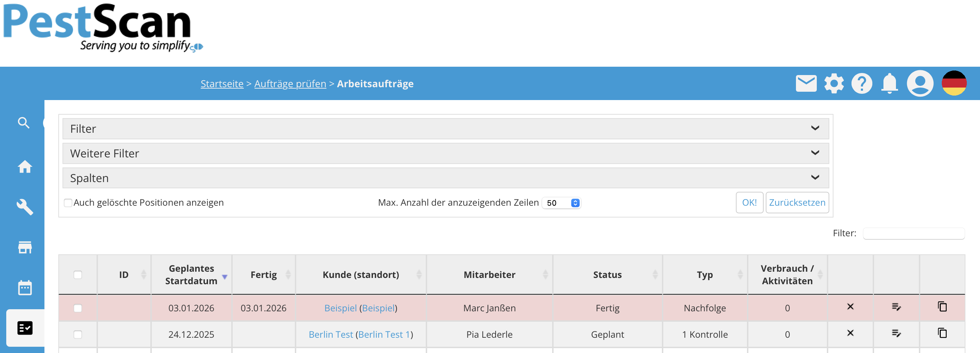Enable 'Auch gelöschte Positionen anzeigen'
This screenshot has width=980, height=353.
[x=68, y=203]
